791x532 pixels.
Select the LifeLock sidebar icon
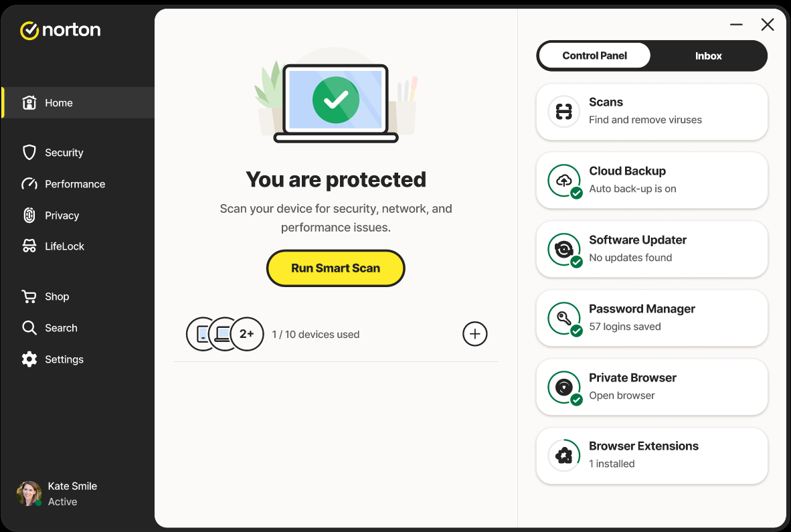pyautogui.click(x=29, y=246)
